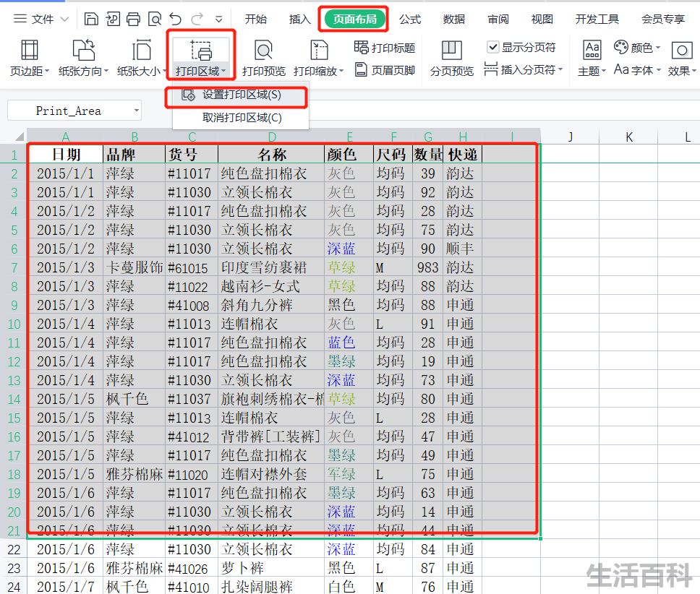Click the 打印标题 print titles button
This screenshot has width=700, height=594.
coord(385,47)
